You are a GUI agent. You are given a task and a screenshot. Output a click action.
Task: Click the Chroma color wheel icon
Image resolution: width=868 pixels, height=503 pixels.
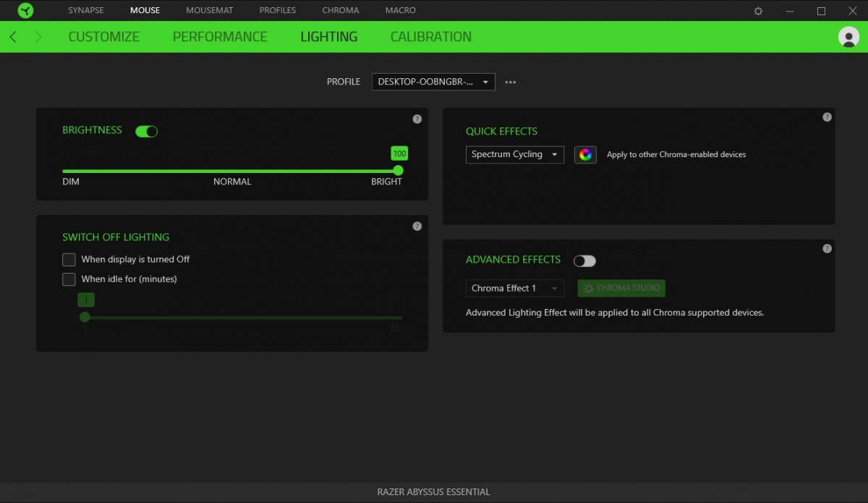pyautogui.click(x=585, y=155)
